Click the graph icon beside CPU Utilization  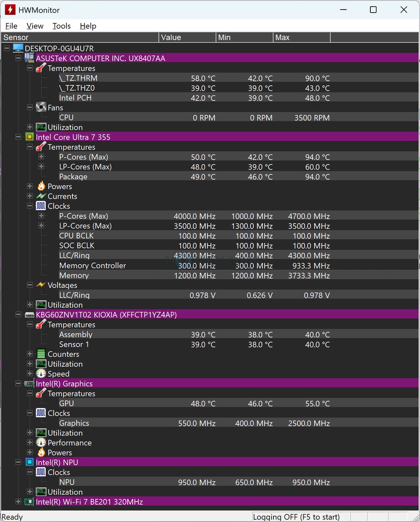[41, 304]
